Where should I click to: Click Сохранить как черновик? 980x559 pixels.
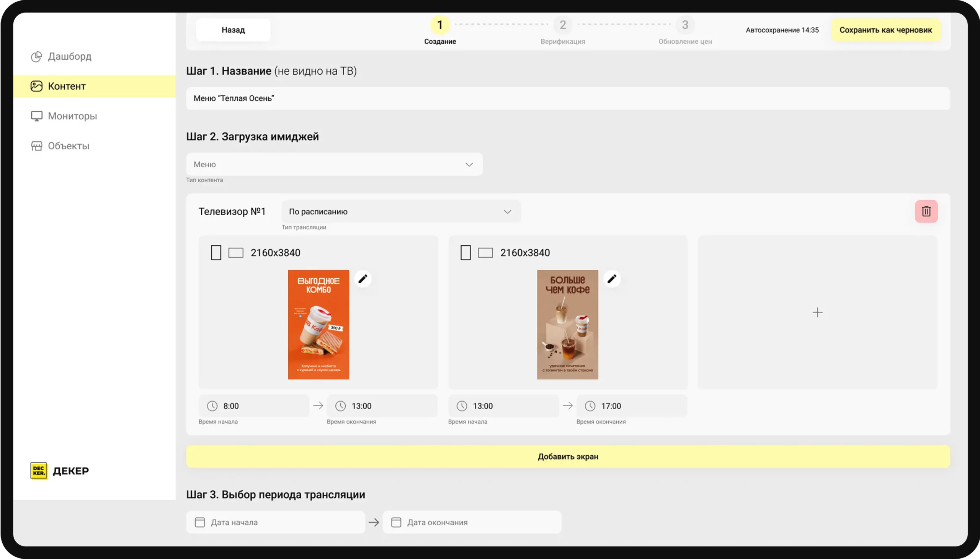pos(885,30)
